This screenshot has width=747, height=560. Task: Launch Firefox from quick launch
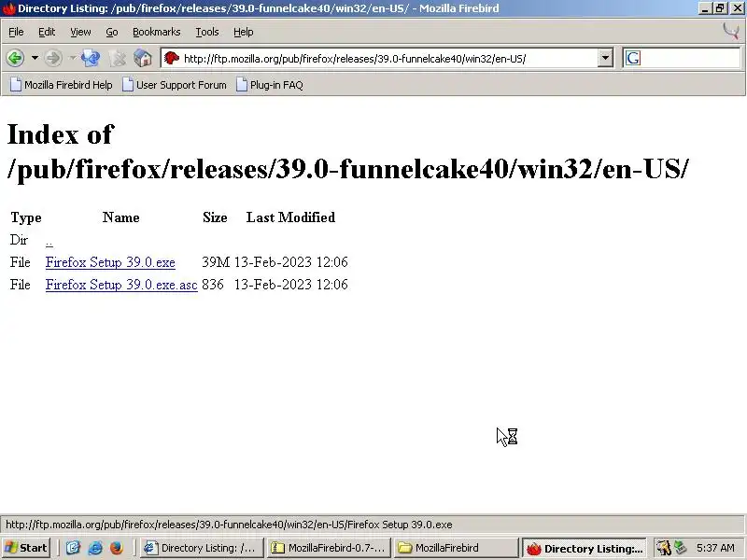pos(116,548)
